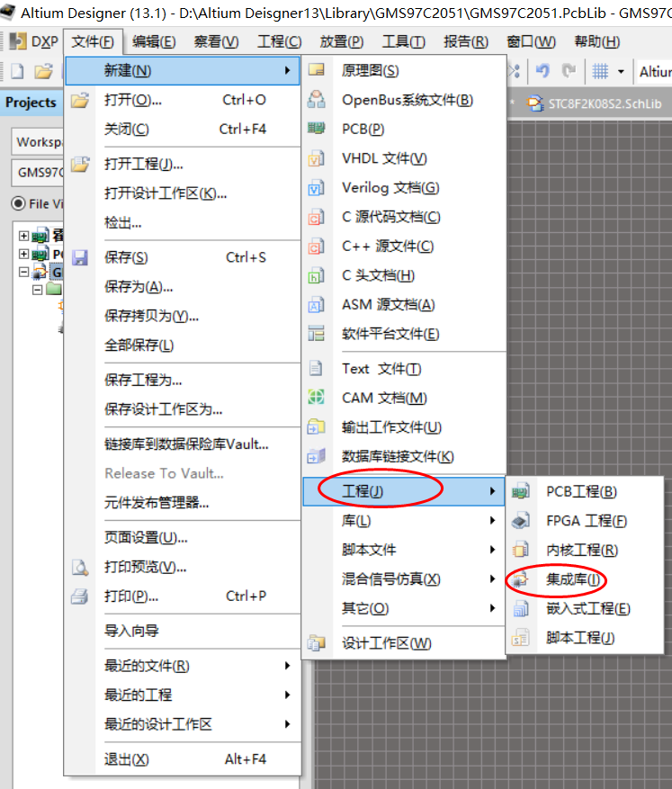Choose 关闭(C) from the File menu

click(x=184, y=129)
